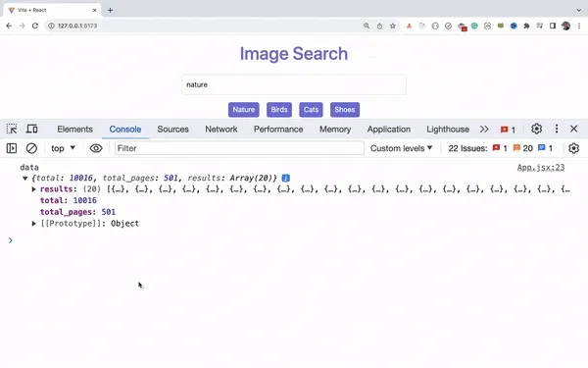The height and width of the screenshot is (368, 588).
Task: Click the Birds quick search button
Action: click(x=279, y=110)
